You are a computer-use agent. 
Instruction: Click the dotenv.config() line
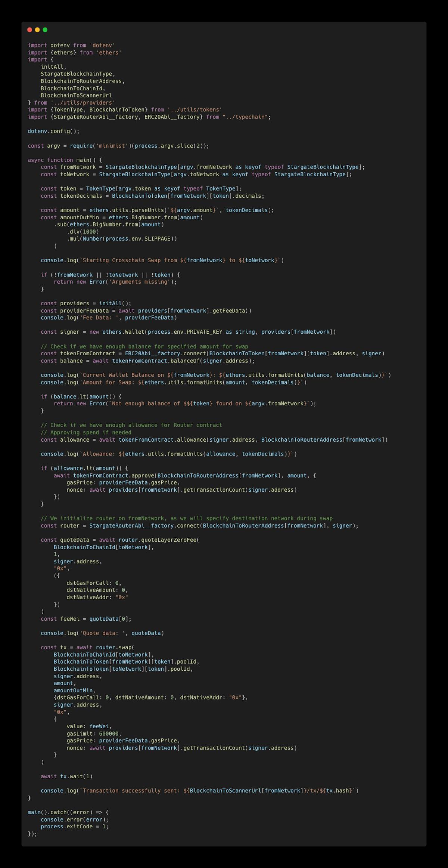(53, 131)
